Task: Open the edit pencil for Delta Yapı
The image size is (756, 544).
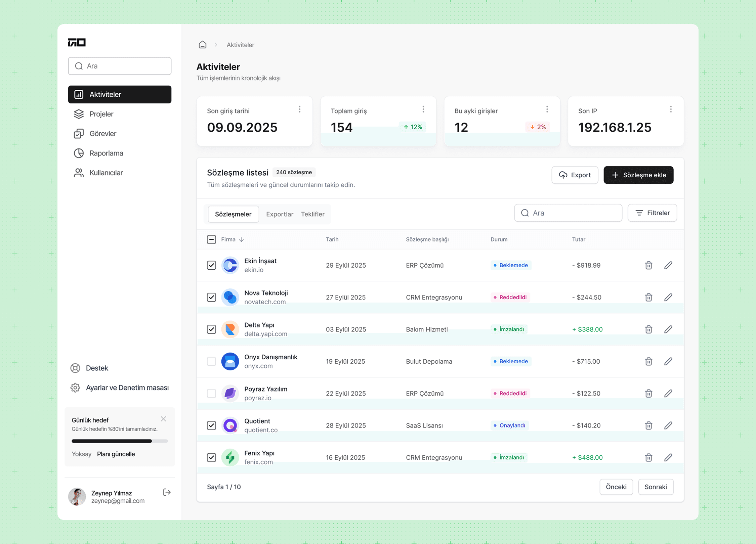Action: pyautogui.click(x=668, y=329)
